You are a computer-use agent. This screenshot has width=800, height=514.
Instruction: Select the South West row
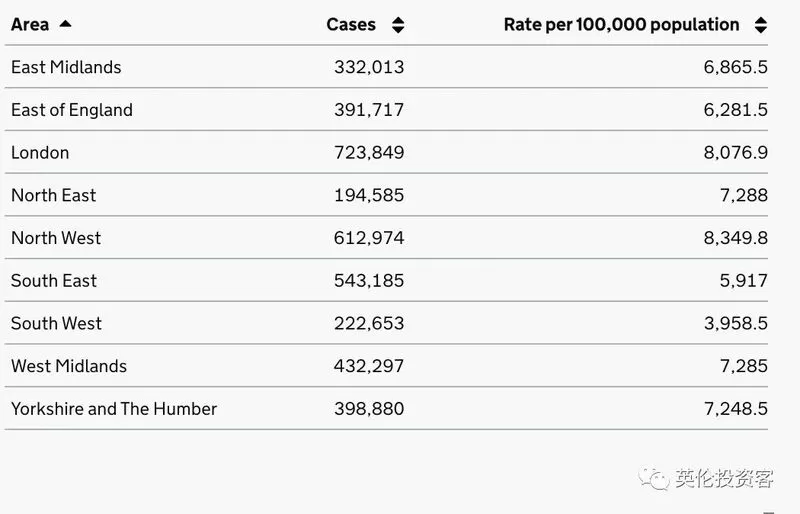point(386,323)
